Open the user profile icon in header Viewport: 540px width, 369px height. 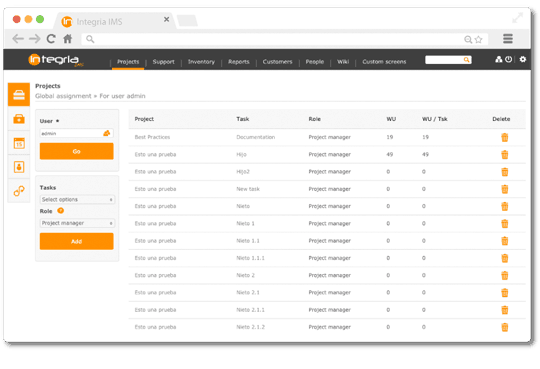[x=498, y=59]
